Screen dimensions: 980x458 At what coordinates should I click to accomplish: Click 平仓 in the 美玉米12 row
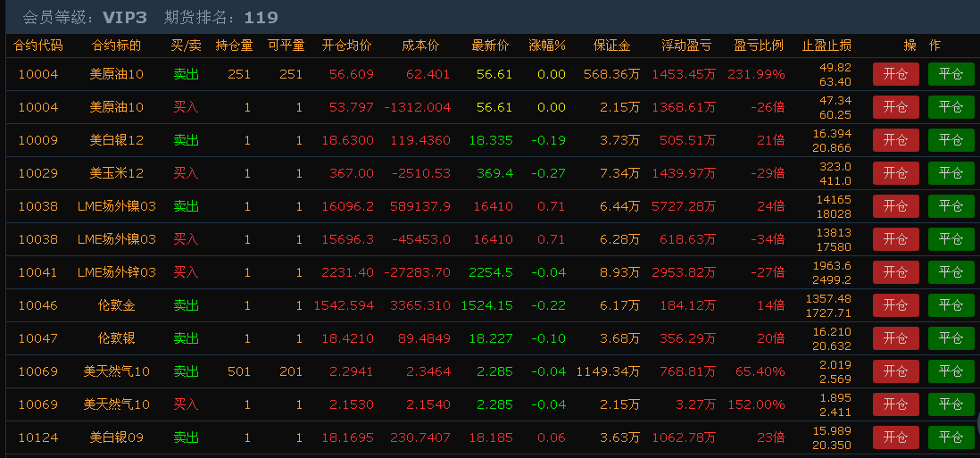pyautogui.click(x=951, y=173)
